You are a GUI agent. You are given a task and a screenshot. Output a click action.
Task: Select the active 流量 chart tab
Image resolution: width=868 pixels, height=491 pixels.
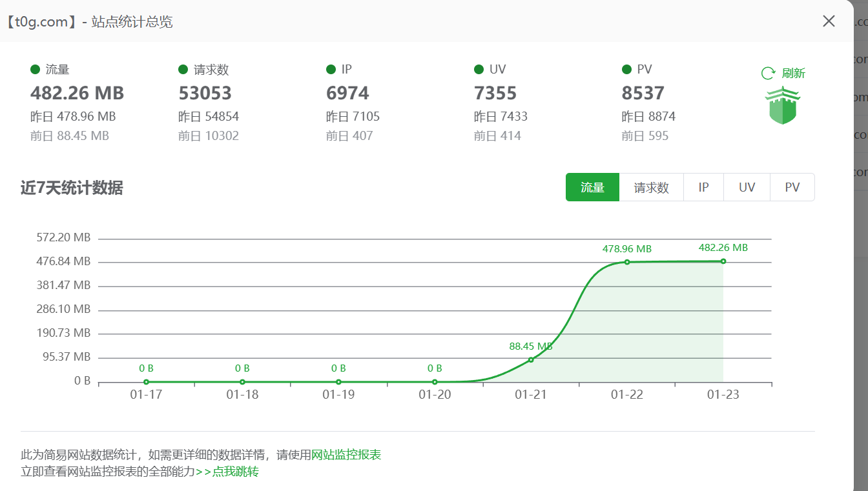592,186
